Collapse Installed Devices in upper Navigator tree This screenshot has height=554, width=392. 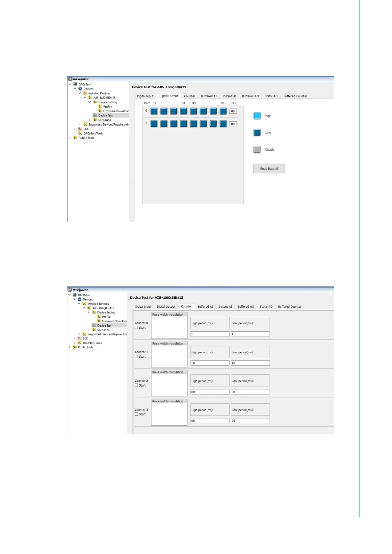pos(80,93)
